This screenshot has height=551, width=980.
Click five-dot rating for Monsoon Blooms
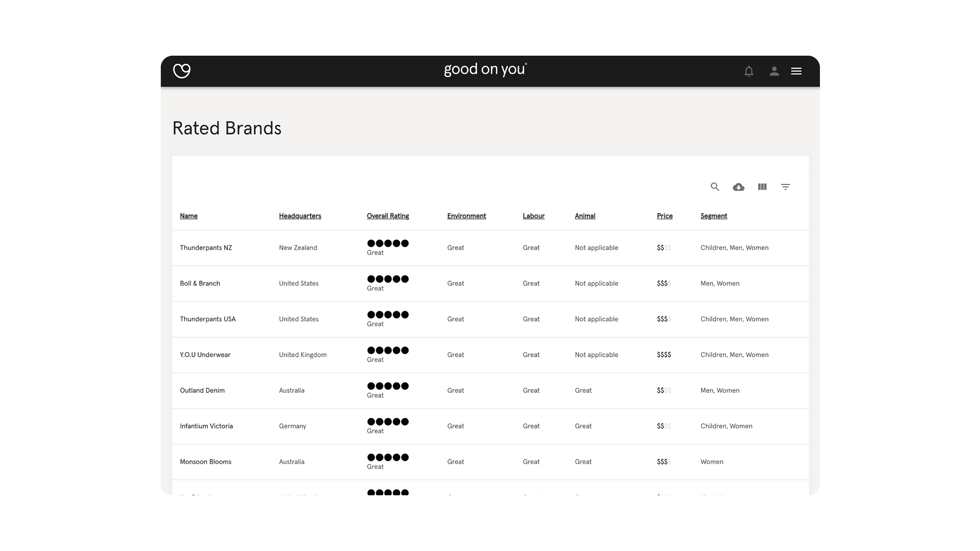pos(388,457)
